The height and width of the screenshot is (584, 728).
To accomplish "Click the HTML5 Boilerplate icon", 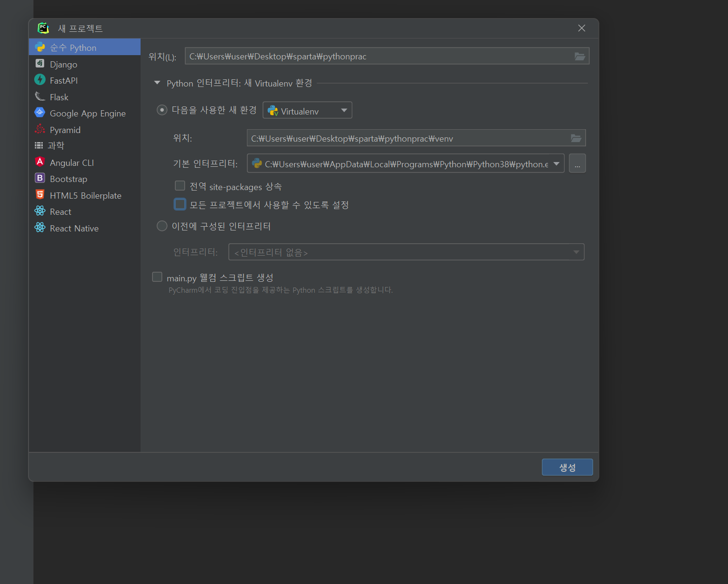I will click(x=40, y=195).
